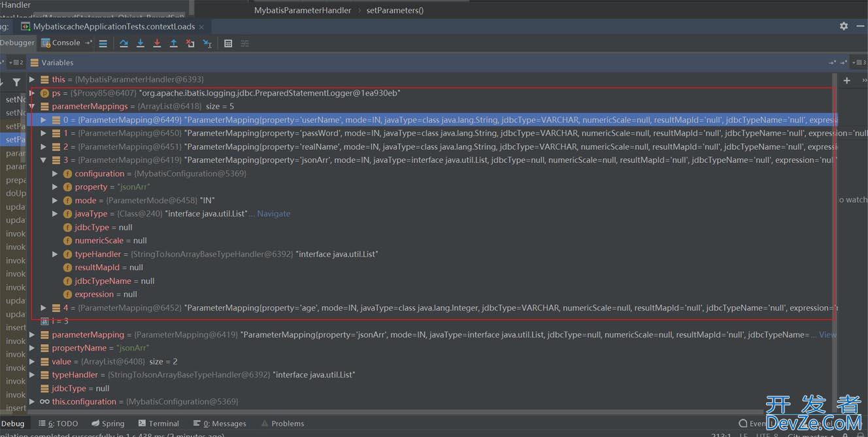Click the View link on parameterMapping row

[827, 334]
